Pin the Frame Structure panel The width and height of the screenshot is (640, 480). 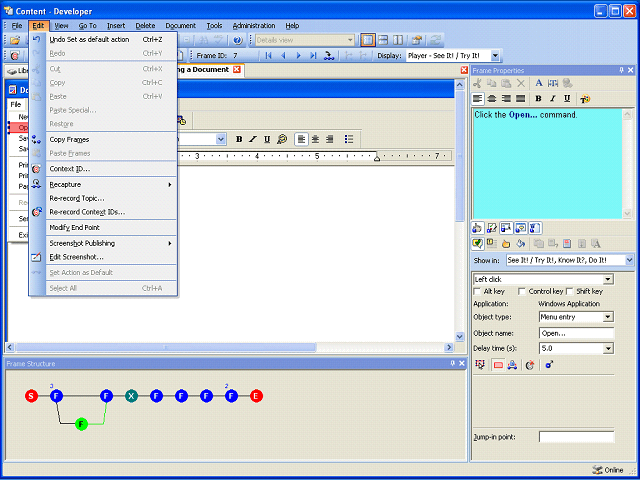click(x=452, y=363)
